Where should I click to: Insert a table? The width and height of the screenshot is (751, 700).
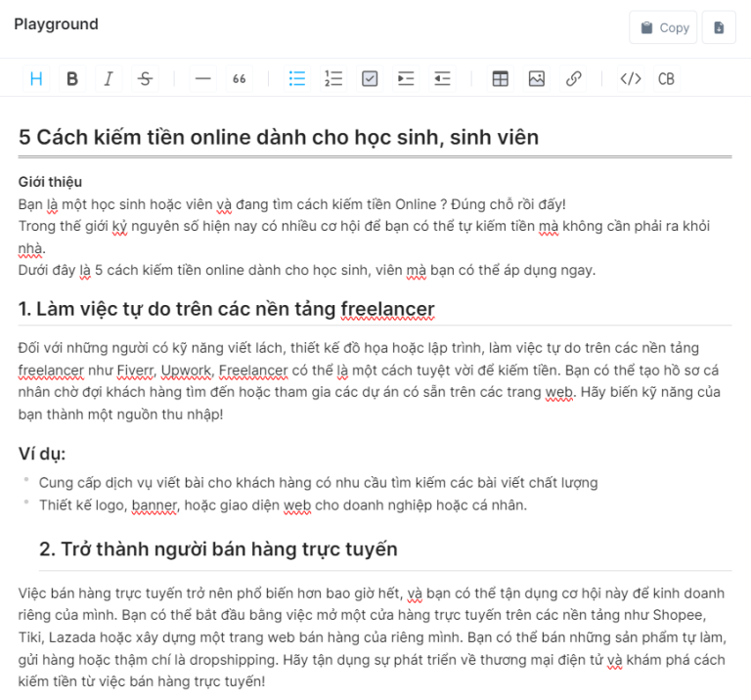click(x=500, y=78)
